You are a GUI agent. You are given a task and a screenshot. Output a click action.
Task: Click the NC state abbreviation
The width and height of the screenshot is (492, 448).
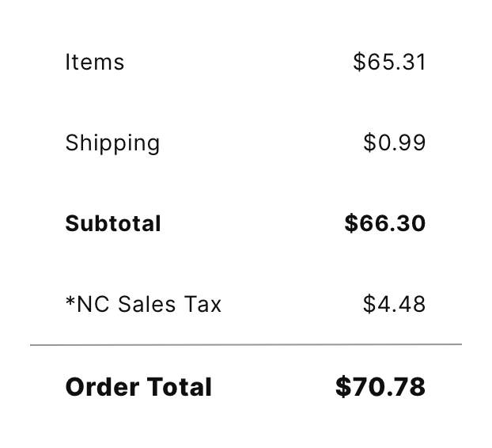tap(93, 304)
